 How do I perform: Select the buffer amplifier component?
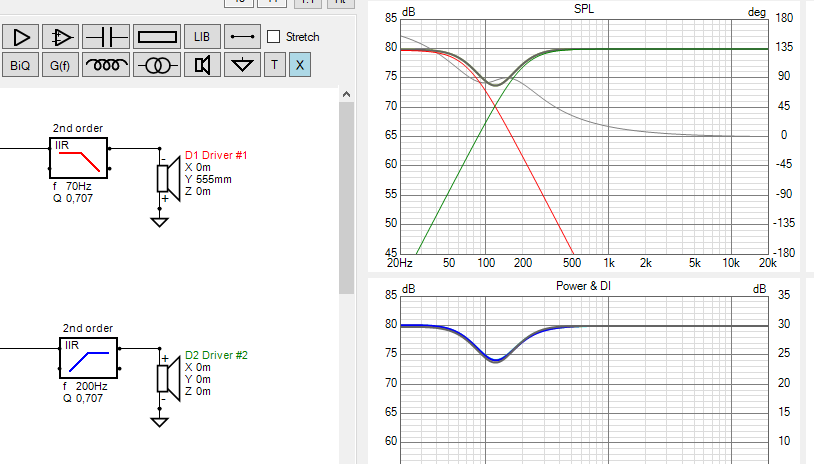tap(22, 37)
